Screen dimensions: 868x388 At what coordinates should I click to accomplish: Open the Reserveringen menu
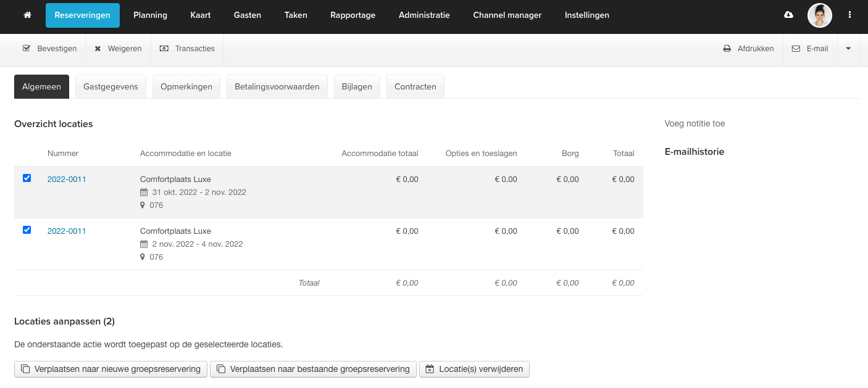click(83, 15)
